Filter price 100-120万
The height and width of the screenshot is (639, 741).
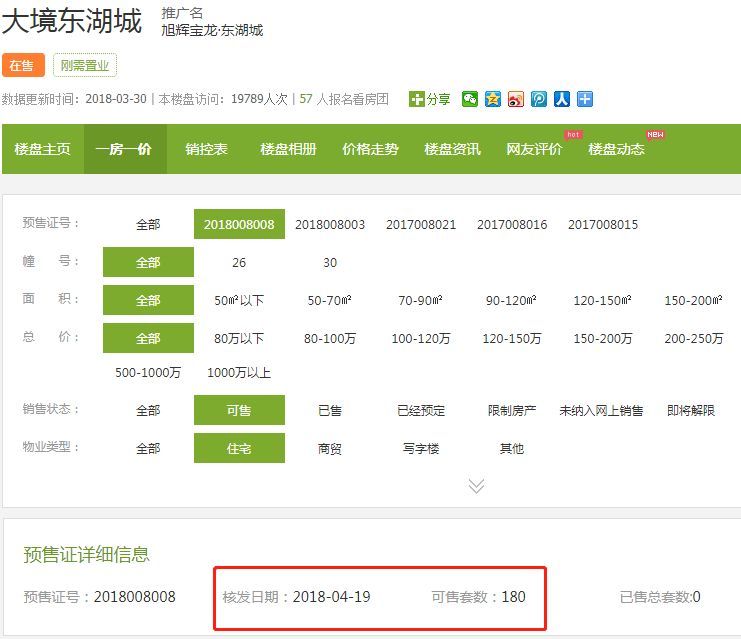(421, 338)
